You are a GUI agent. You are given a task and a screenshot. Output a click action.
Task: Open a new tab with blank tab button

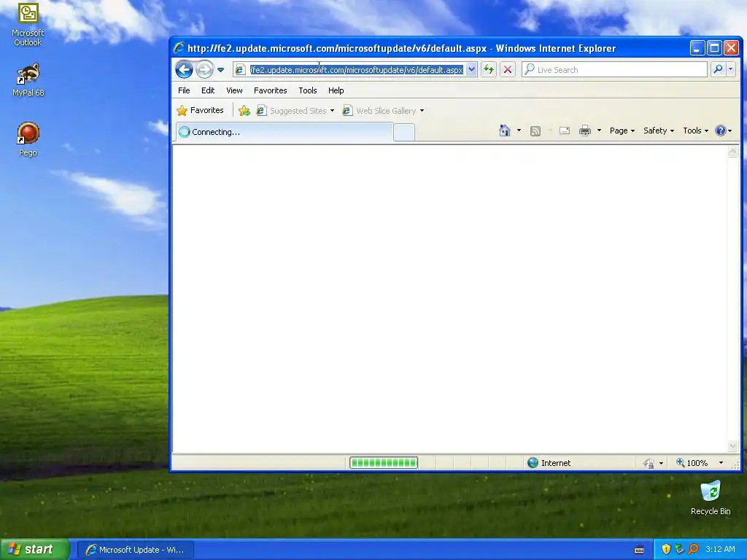(404, 132)
